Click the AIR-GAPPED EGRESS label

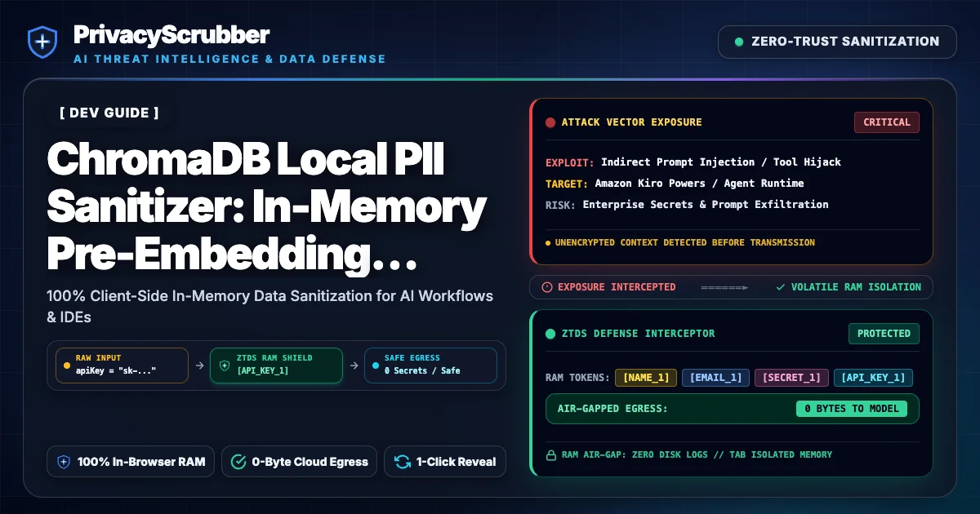pyautogui.click(x=612, y=409)
